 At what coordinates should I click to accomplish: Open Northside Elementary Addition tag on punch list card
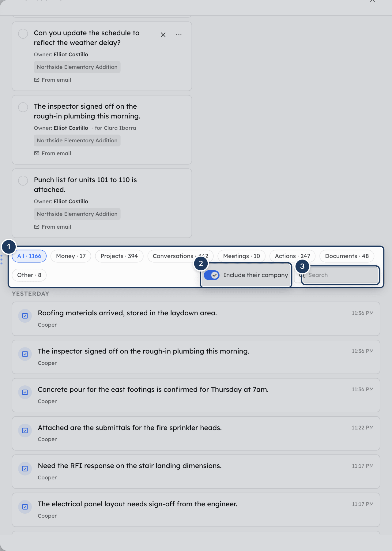point(77,214)
